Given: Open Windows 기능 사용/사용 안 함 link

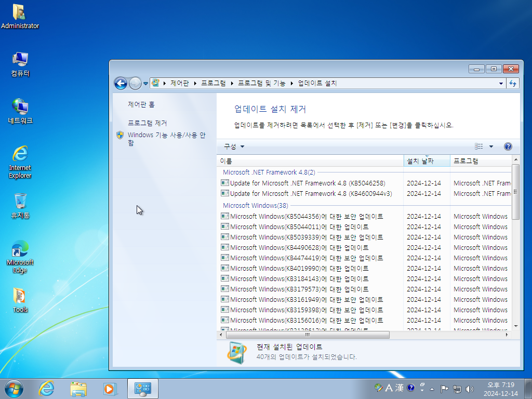Looking at the screenshot, I should (x=167, y=139).
